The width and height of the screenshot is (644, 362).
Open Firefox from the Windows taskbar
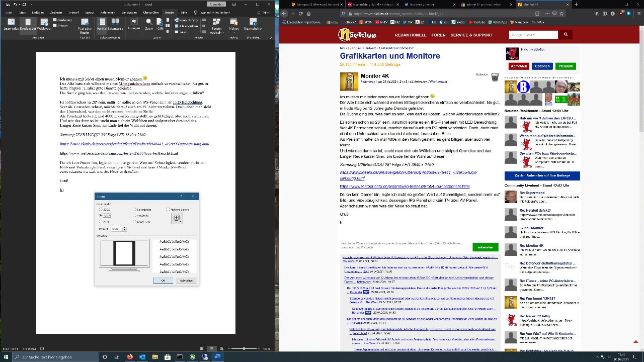click(x=130, y=357)
